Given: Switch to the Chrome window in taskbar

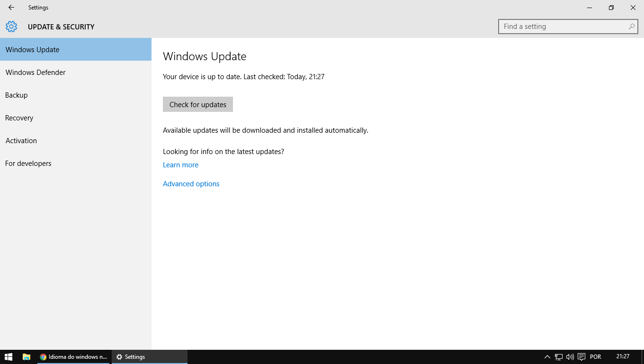Looking at the screenshot, I should (73, 357).
